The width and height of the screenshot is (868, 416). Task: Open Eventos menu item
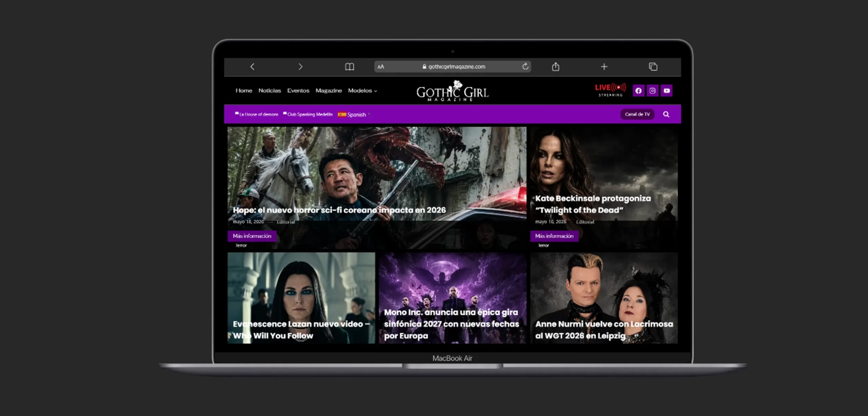coord(298,91)
